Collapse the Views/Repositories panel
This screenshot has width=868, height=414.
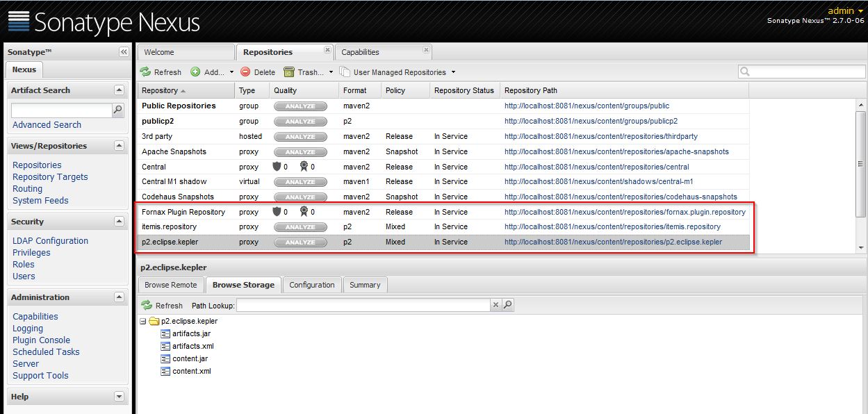(x=119, y=146)
